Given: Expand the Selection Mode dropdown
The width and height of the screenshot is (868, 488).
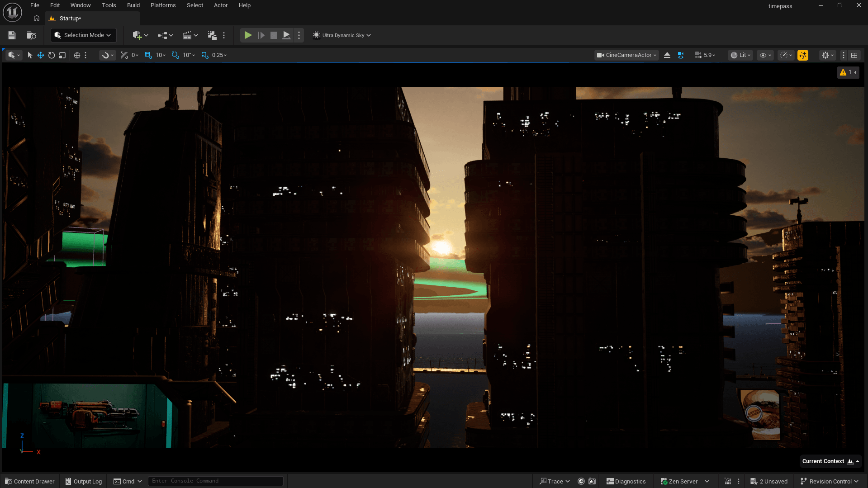Looking at the screenshot, I should pyautogui.click(x=83, y=35).
